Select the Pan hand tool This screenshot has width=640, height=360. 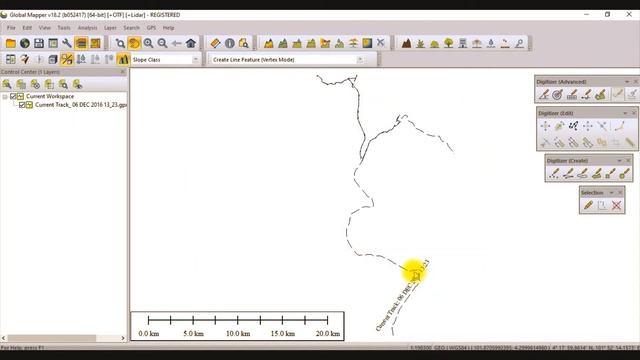pos(134,43)
